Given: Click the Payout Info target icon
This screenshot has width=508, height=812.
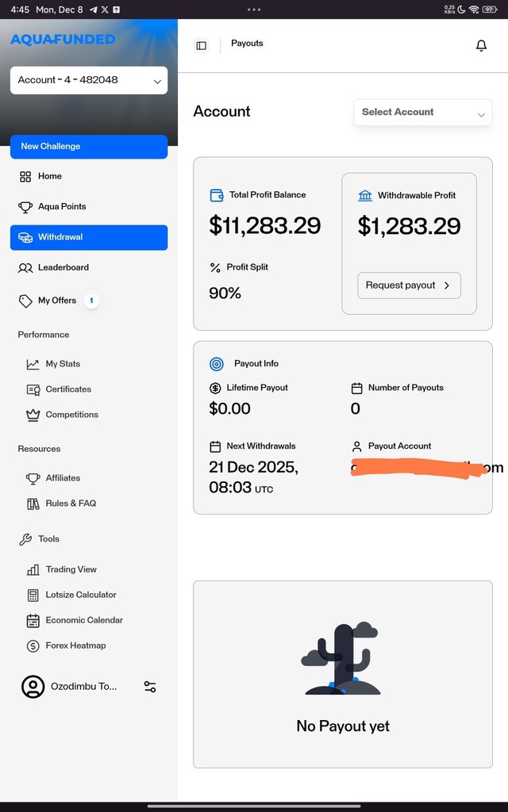Looking at the screenshot, I should 216,364.
